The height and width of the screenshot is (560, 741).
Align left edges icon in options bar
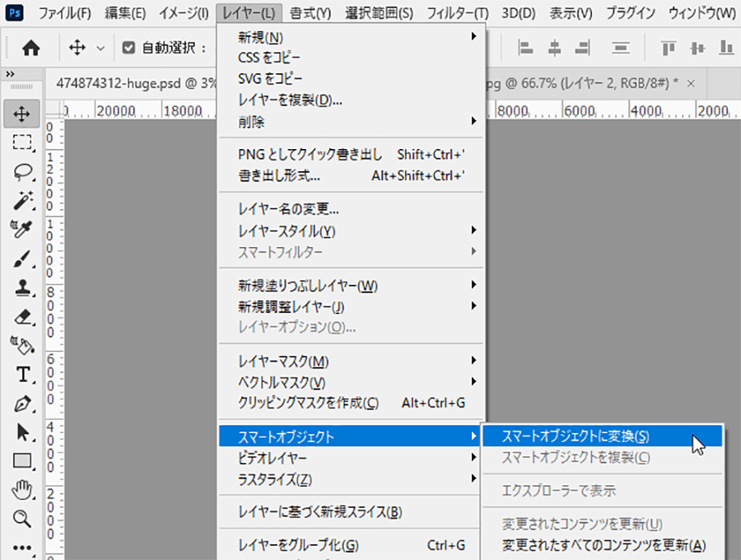[x=525, y=48]
